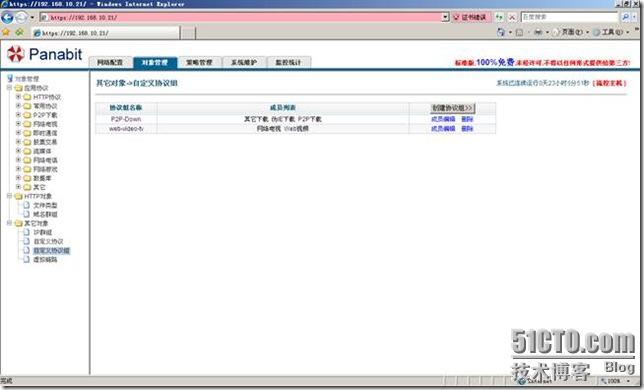Click the Feeds icon in command bar
644x390 pixels.
click(x=520, y=32)
